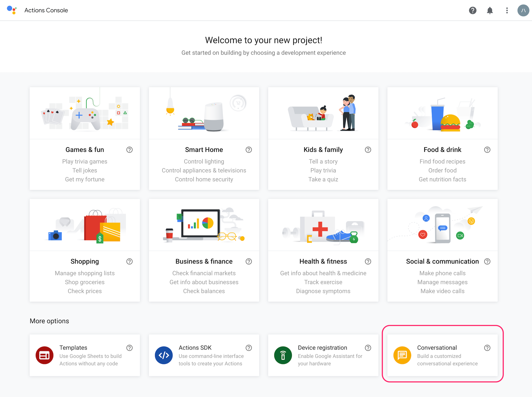The image size is (532, 397).
Task: Open help for Kids & family
Action: [368, 150]
